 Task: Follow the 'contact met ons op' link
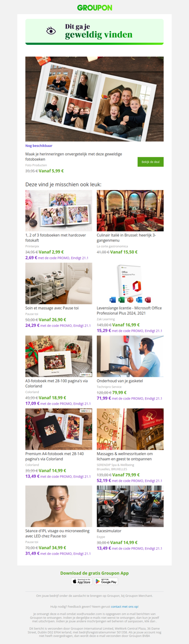[x=125, y=606]
